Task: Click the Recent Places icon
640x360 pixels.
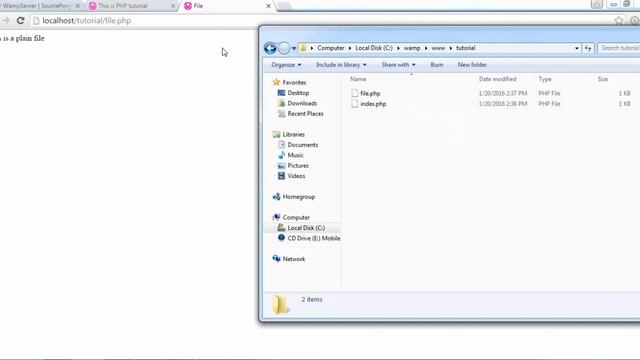Action: (281, 114)
